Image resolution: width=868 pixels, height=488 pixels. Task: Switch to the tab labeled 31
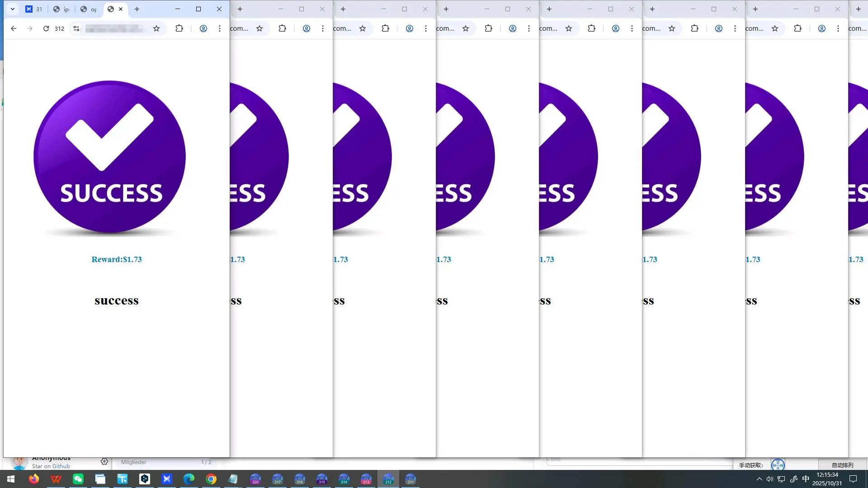(34, 9)
